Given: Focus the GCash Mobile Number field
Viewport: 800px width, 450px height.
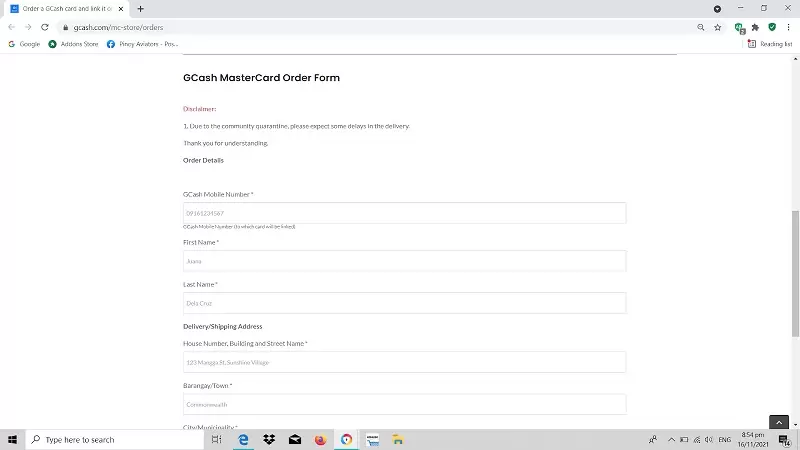Looking at the screenshot, I should [x=404, y=213].
